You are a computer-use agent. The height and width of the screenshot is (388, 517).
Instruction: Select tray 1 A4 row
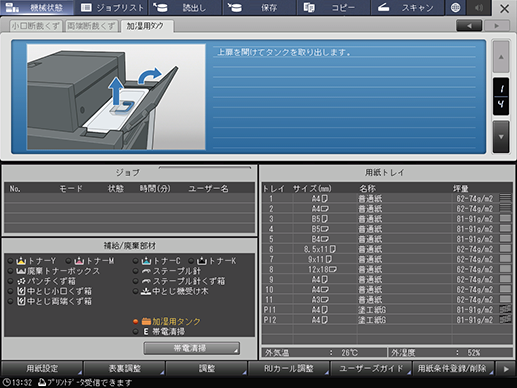(387, 199)
